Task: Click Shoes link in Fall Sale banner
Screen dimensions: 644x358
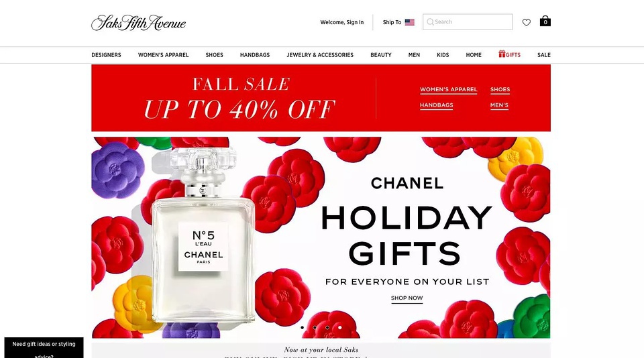Action: 500,90
